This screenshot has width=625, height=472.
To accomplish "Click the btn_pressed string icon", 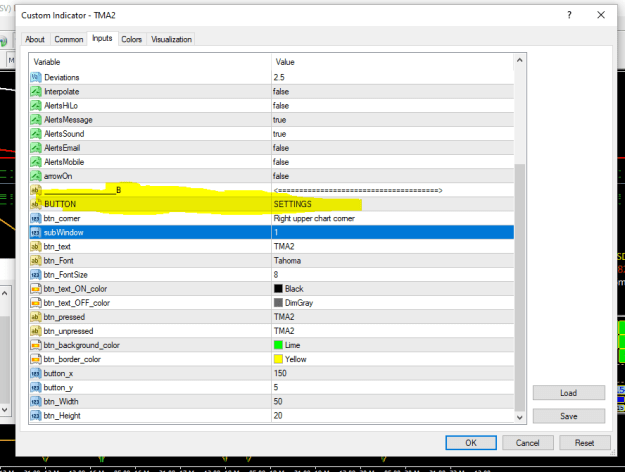I will 36,317.
